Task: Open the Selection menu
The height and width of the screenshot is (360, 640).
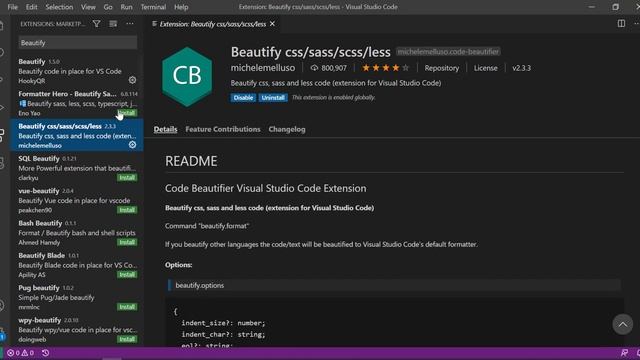Action: tap(59, 7)
